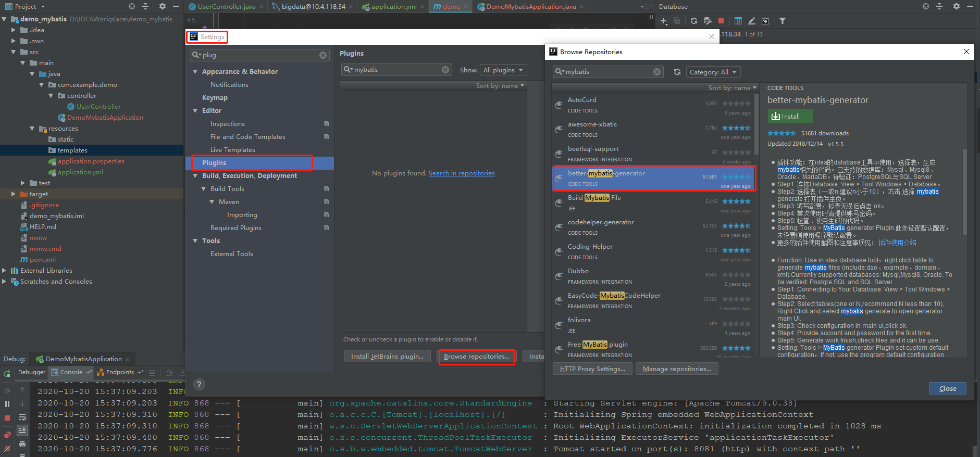
Task: Click Project panel locate target icon
Action: [x=132, y=6]
